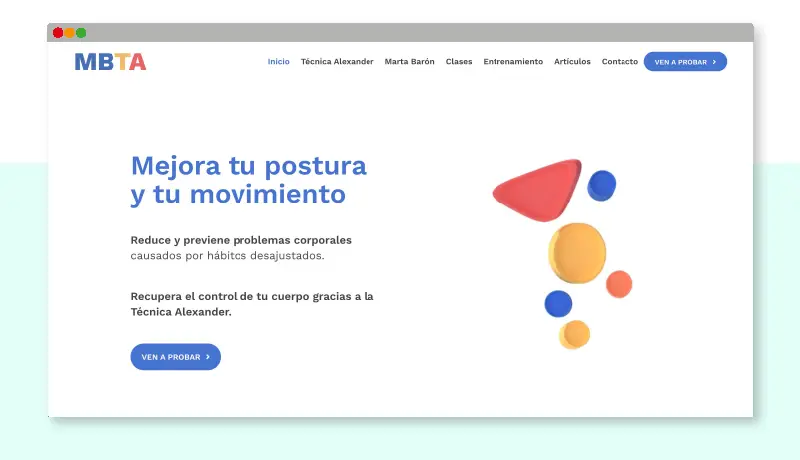Click the red window dot in the title bar

(58, 33)
